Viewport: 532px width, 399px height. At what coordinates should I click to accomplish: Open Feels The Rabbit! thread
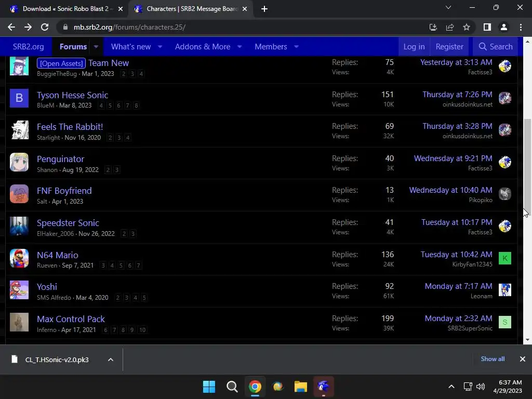click(70, 127)
